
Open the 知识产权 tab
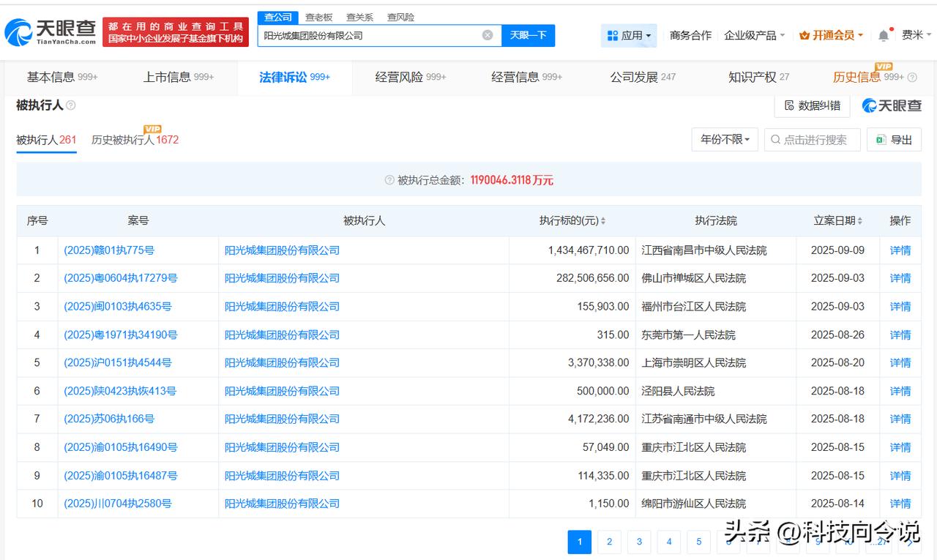759,77
